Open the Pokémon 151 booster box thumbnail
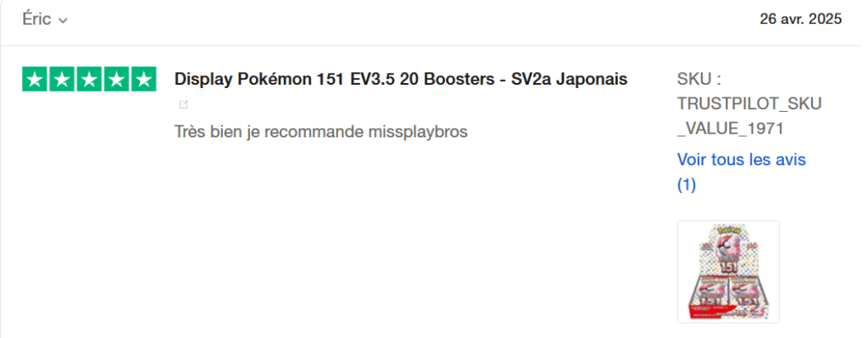The width and height of the screenshot is (868, 338). (x=728, y=272)
